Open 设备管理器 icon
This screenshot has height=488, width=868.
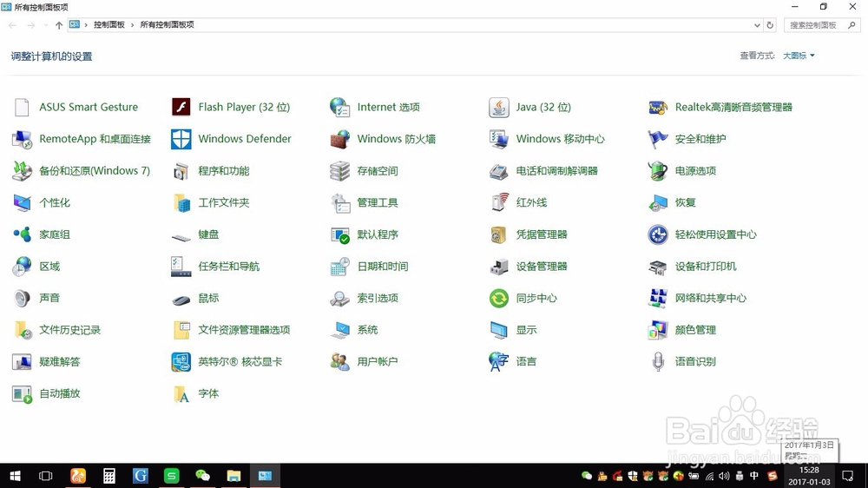(499, 267)
